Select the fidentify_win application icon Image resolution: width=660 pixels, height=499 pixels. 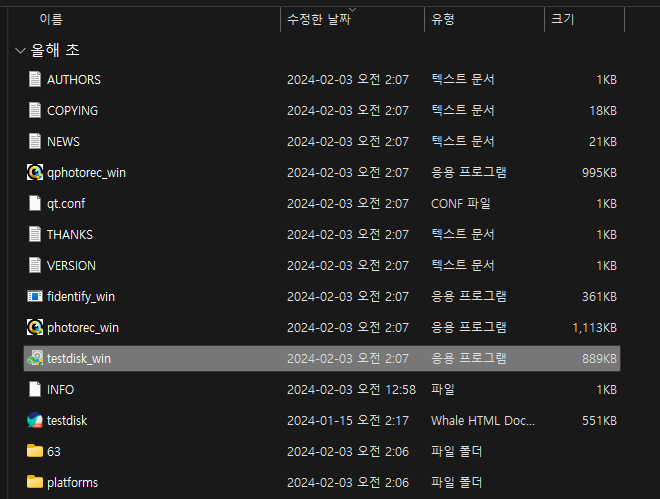click(x=35, y=296)
